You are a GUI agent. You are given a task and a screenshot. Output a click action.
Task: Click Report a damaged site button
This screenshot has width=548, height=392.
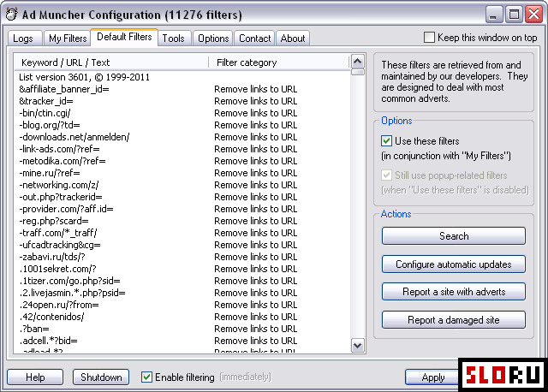tap(454, 320)
